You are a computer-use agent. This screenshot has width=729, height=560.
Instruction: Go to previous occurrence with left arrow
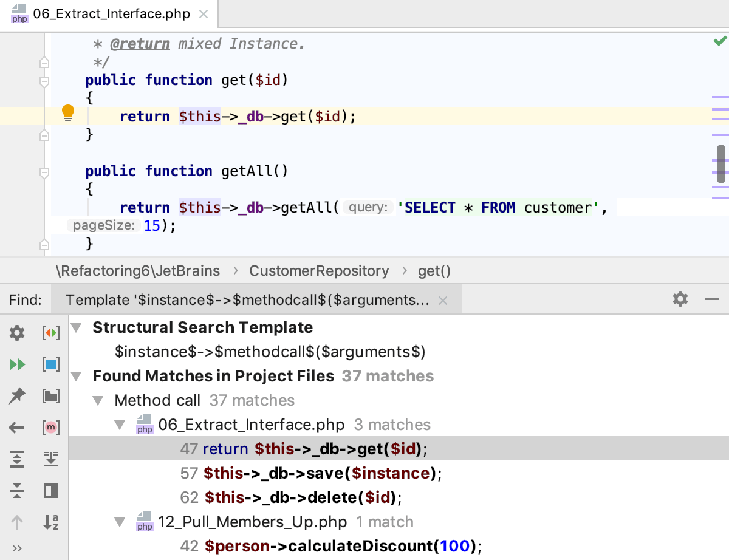[17, 428]
